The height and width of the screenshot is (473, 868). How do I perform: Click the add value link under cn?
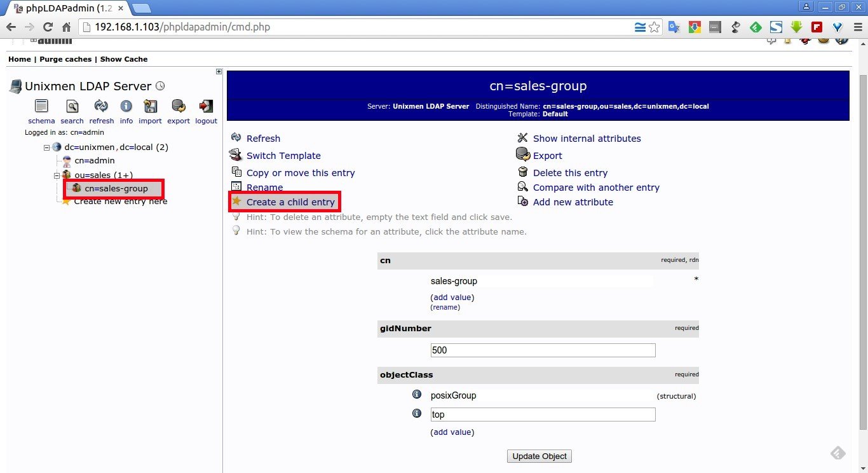coord(452,297)
